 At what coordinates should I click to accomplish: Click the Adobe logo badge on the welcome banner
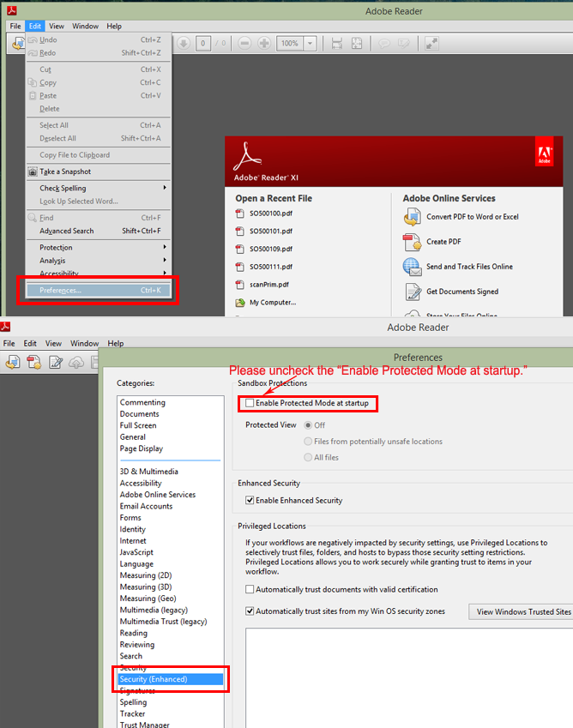(x=544, y=152)
